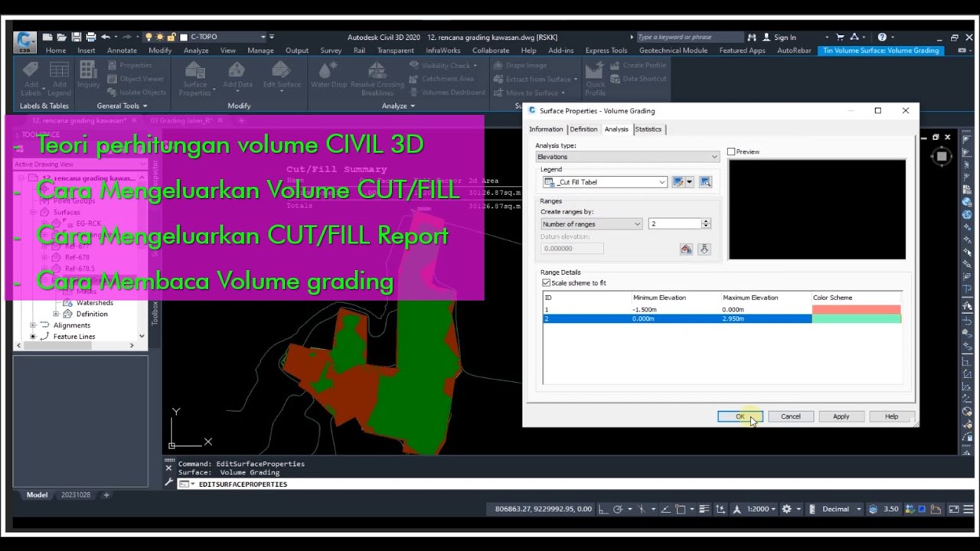Click the Undo arrow icon

106,37
